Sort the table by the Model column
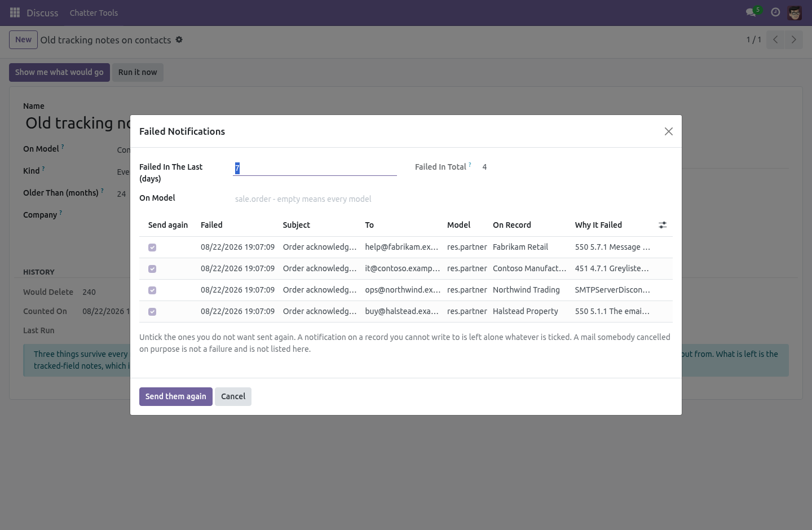Viewport: 812px width, 530px height. coord(458,225)
